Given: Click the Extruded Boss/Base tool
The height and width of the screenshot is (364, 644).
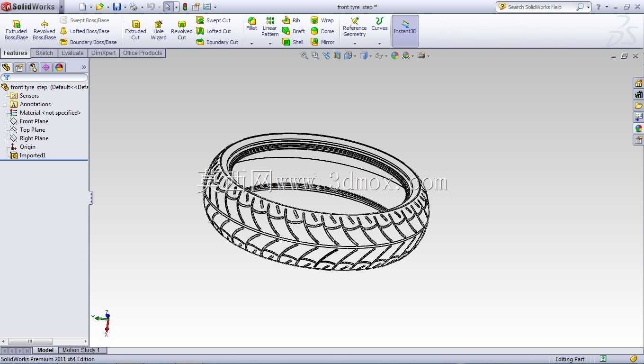Looking at the screenshot, I should [x=16, y=30].
